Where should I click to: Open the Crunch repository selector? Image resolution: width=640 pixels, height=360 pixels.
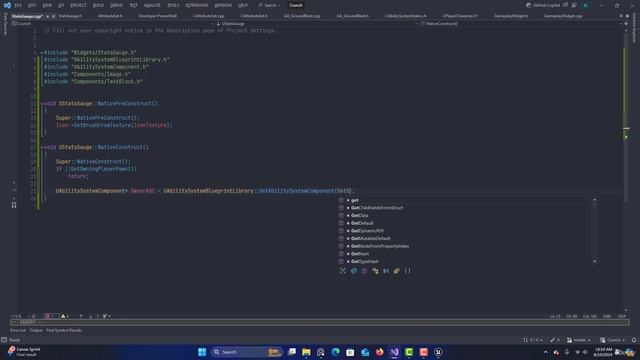613,340
